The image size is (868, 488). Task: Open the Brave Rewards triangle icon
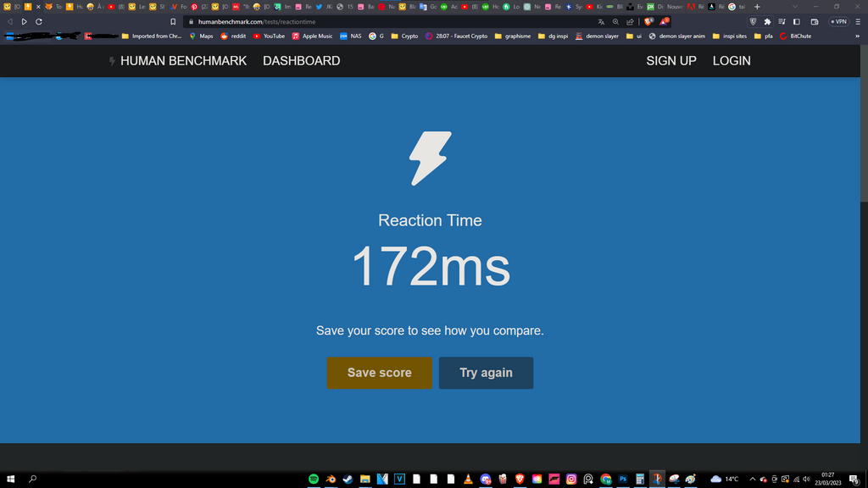coord(664,21)
